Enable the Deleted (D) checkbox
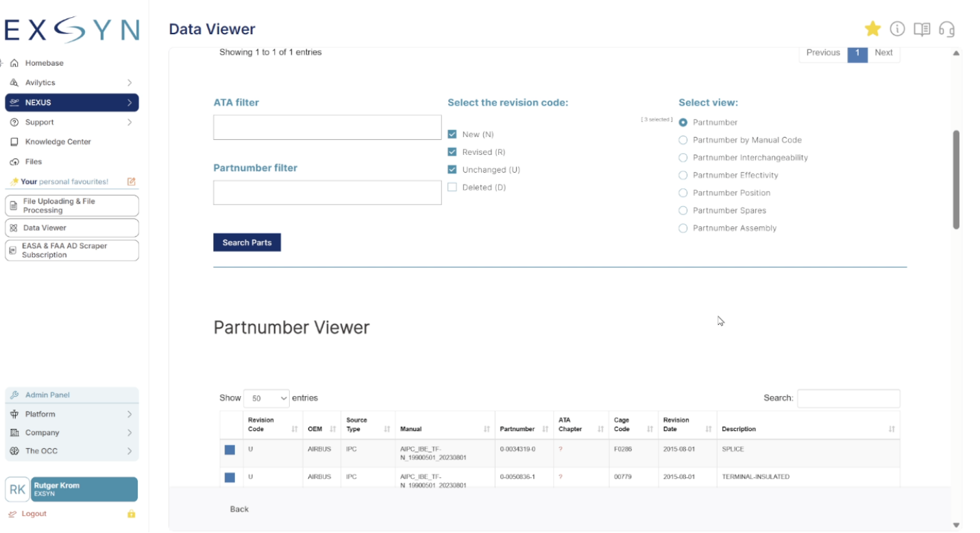The width and height of the screenshot is (980, 533). coord(452,187)
